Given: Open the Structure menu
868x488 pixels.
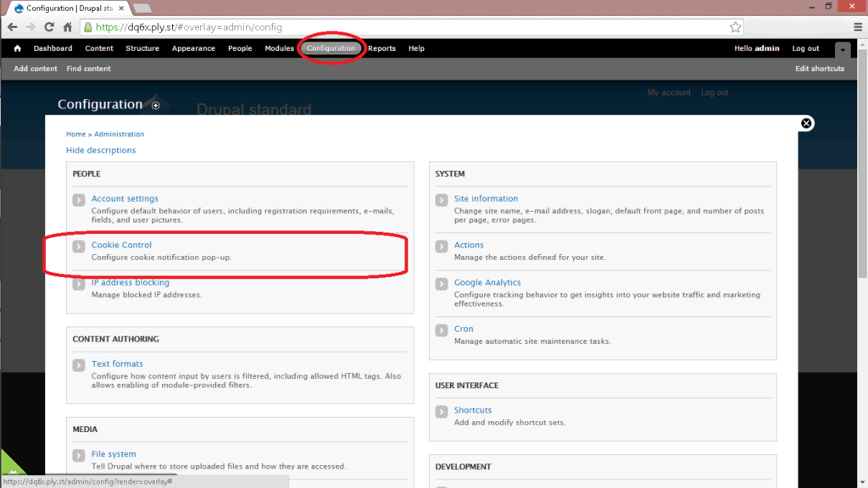Looking at the screenshot, I should point(142,48).
